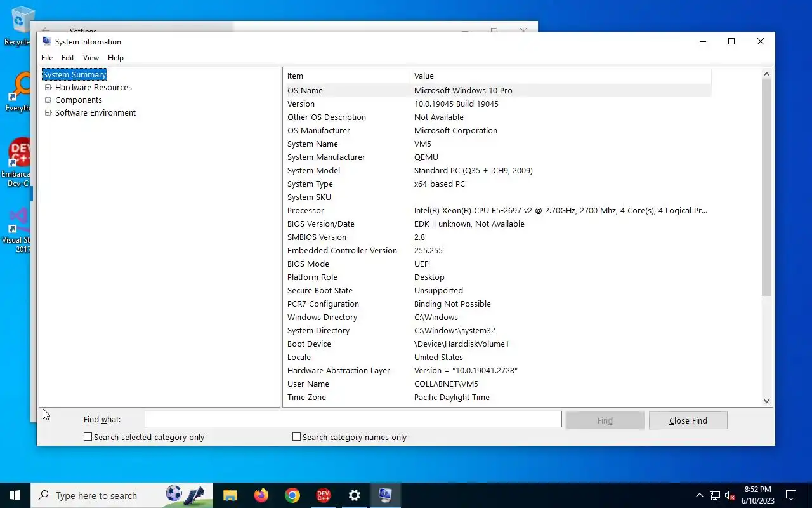Open the Action Center notifications icon

point(791,495)
